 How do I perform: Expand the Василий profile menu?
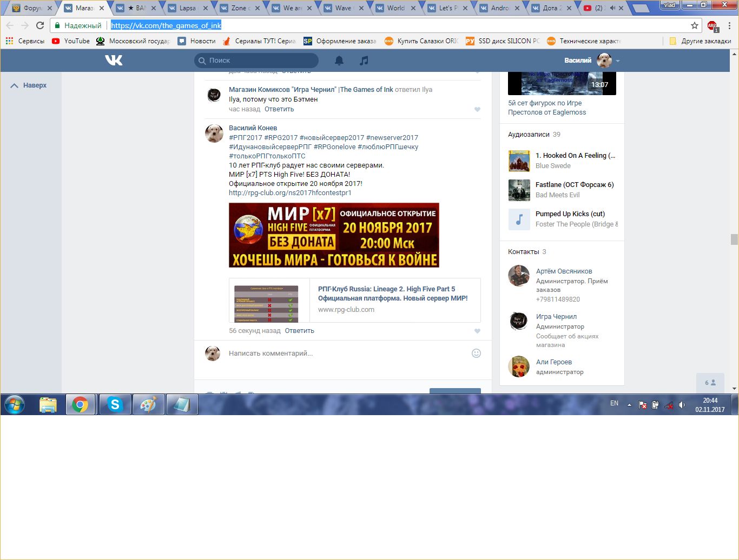pos(592,61)
